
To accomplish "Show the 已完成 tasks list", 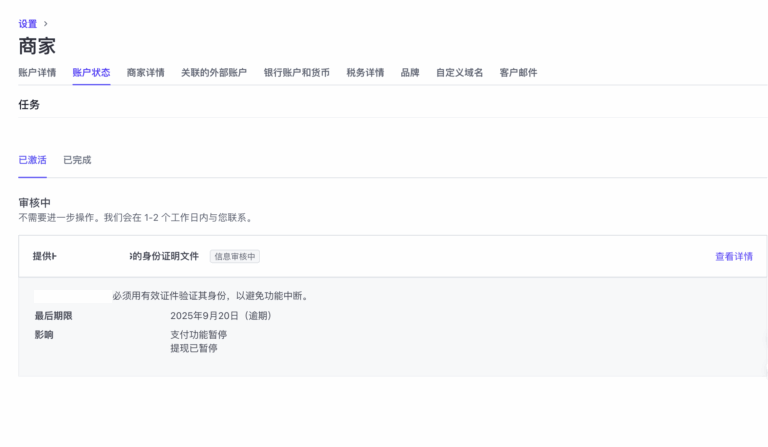I will pos(77,160).
